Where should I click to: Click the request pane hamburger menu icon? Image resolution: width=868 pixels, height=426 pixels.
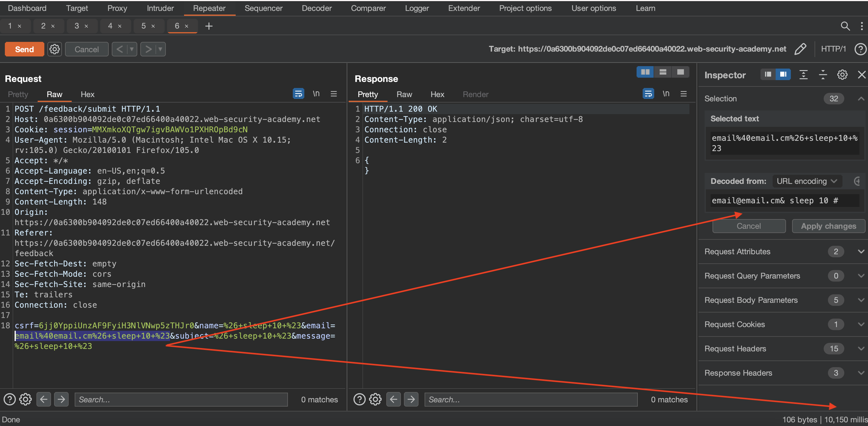point(333,94)
